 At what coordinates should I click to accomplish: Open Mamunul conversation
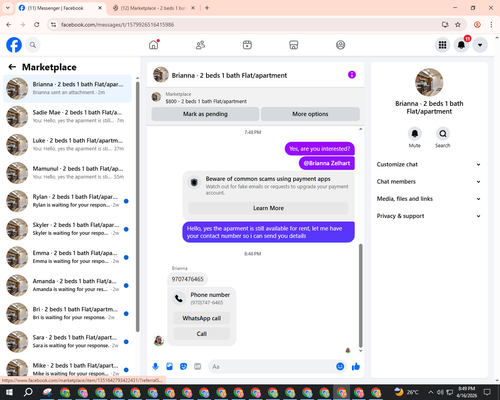coord(67,173)
